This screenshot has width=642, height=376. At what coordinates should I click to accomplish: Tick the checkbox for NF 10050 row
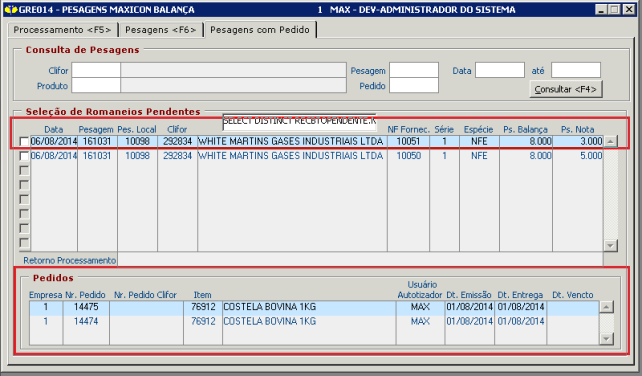point(24,156)
